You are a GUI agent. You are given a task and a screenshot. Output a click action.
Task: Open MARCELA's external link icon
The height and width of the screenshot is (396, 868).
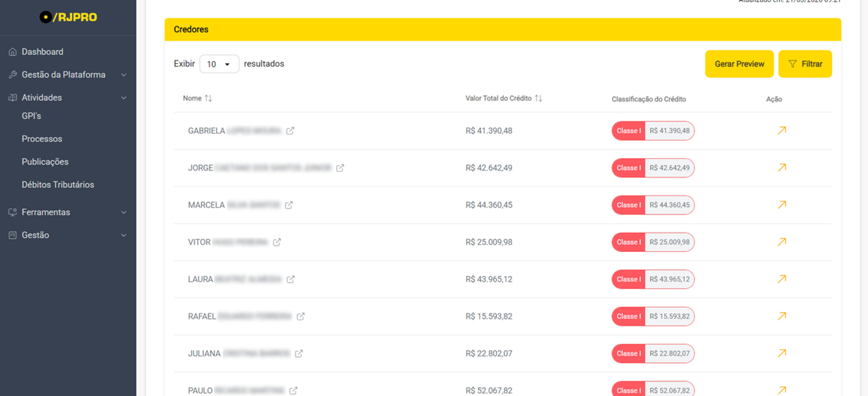[x=289, y=205]
